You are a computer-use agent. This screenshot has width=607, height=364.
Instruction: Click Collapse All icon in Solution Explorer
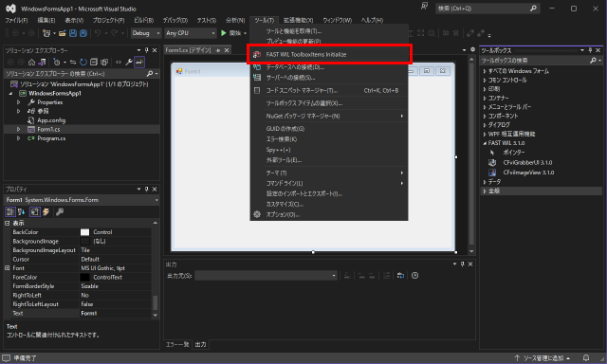point(94,63)
